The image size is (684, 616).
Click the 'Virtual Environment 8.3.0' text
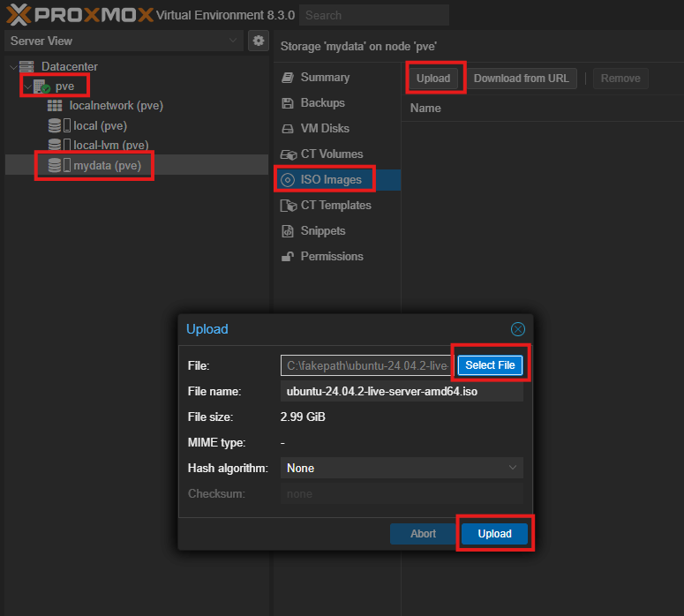point(226,15)
